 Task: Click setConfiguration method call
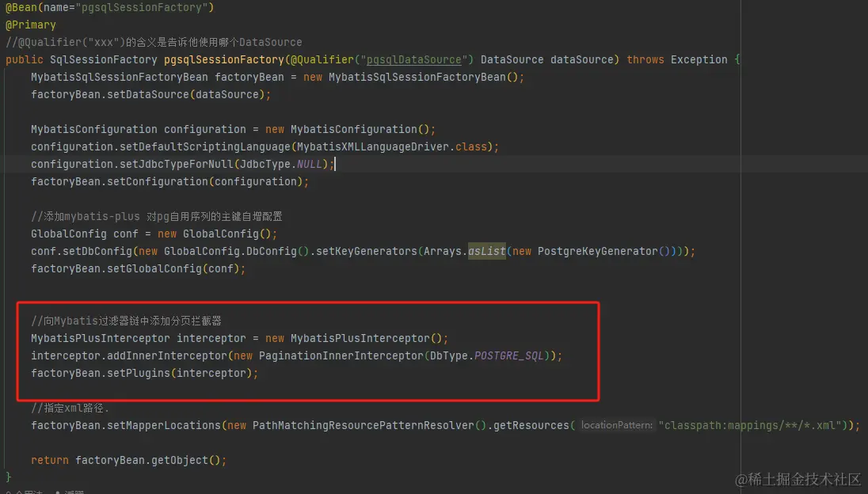(x=158, y=181)
